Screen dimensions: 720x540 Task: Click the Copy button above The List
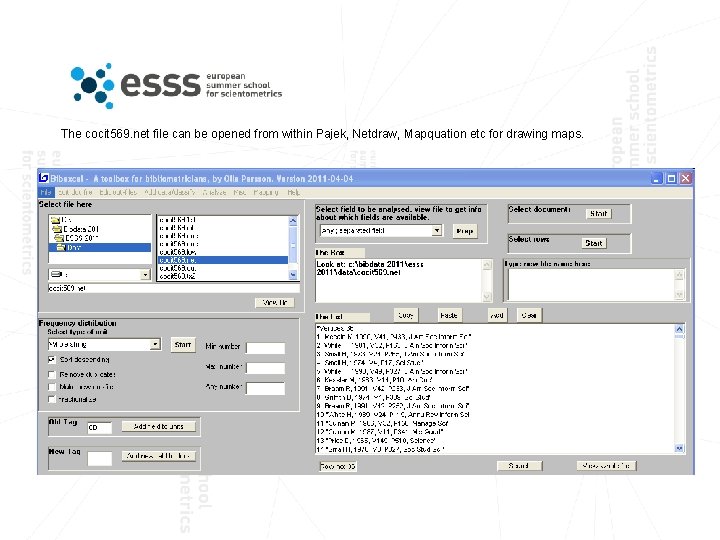406,315
